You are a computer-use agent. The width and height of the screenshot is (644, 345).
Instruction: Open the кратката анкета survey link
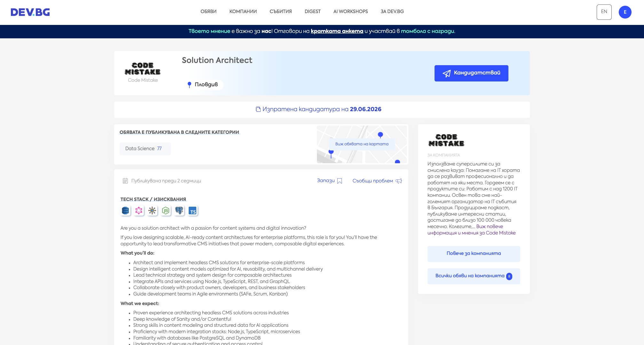337,31
